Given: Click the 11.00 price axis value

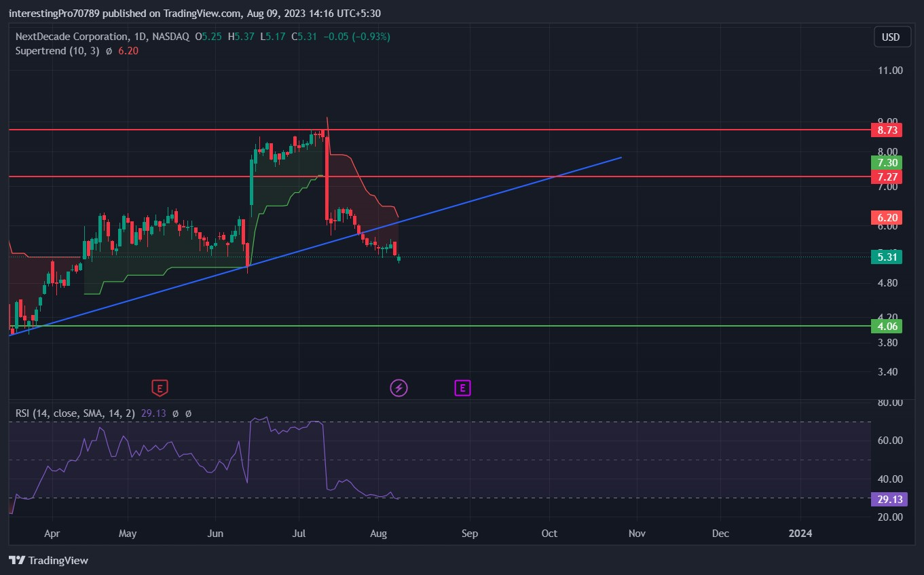Looking at the screenshot, I should 890,71.
